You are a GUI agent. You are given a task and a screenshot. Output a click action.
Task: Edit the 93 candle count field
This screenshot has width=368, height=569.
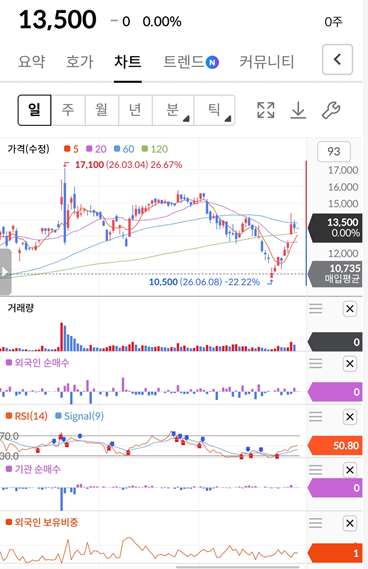click(x=334, y=151)
